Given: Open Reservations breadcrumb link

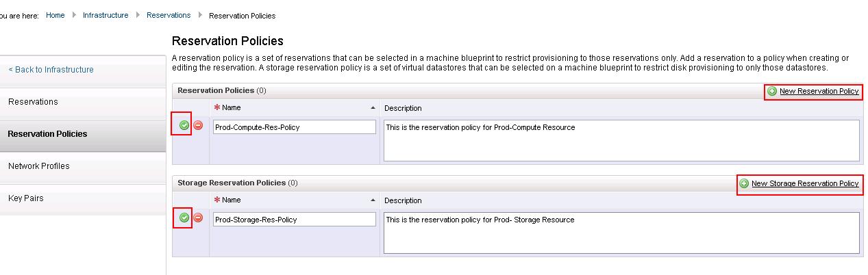Looking at the screenshot, I should click(x=169, y=15).
